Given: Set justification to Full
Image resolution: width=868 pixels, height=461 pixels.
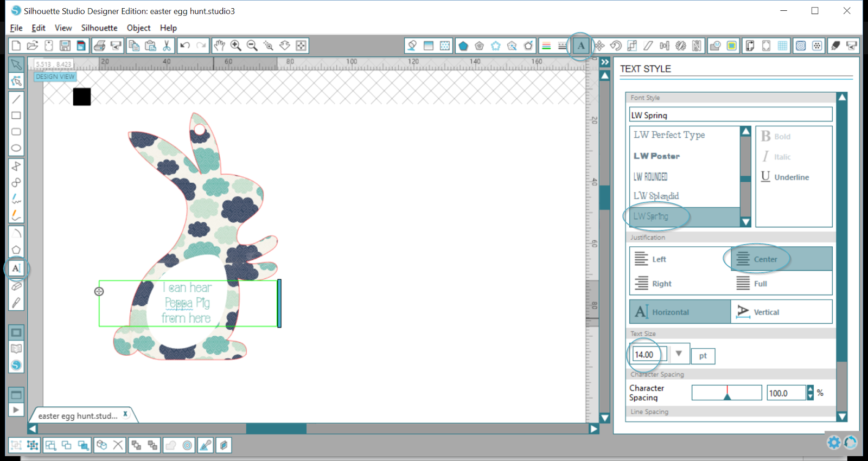Looking at the screenshot, I should (x=782, y=283).
